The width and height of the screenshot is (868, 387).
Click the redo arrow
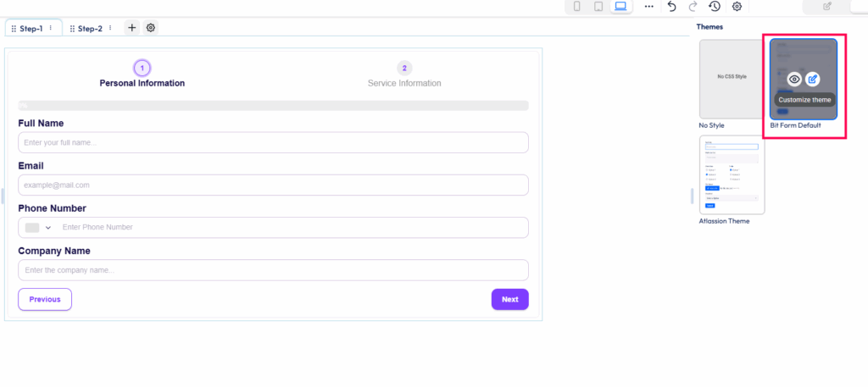click(x=693, y=7)
